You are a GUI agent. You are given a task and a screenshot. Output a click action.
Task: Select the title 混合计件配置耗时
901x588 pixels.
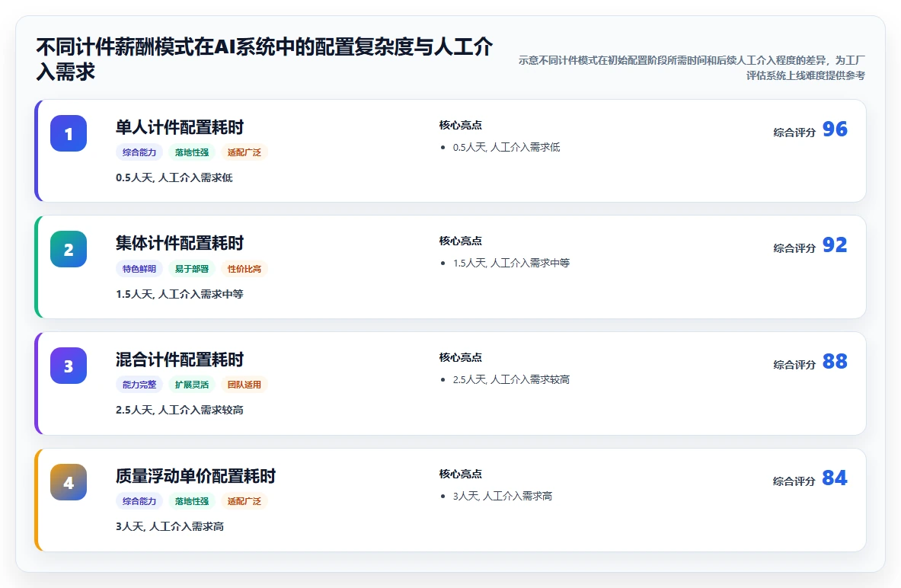179,360
